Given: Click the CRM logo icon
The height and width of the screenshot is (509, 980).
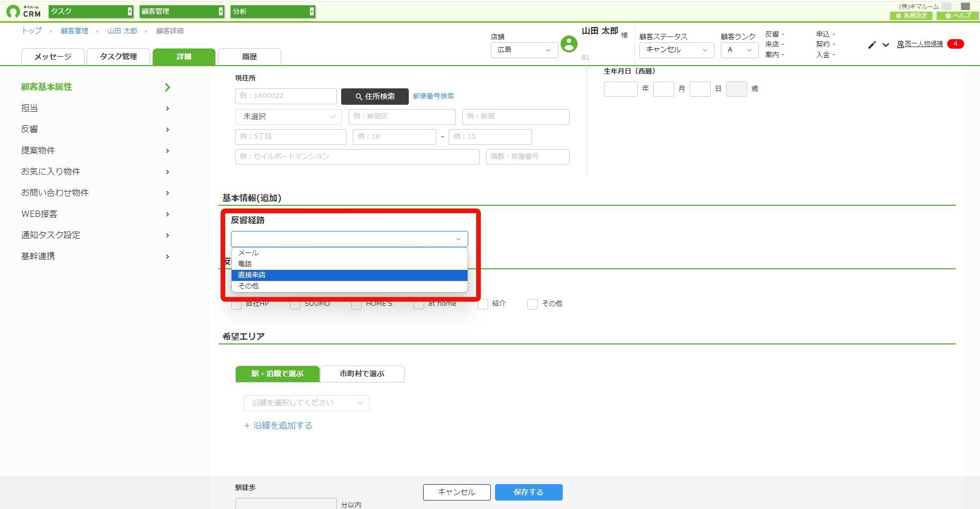Looking at the screenshot, I should click(x=14, y=11).
